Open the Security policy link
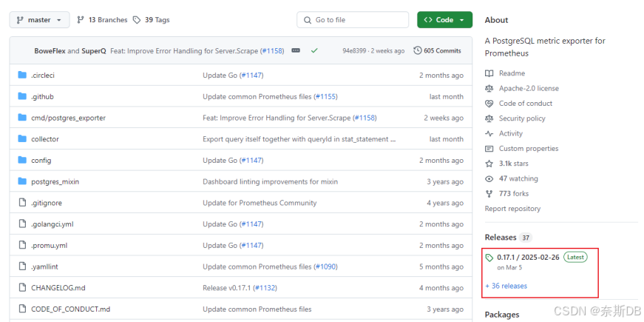This screenshot has height=322, width=644. coord(522,118)
